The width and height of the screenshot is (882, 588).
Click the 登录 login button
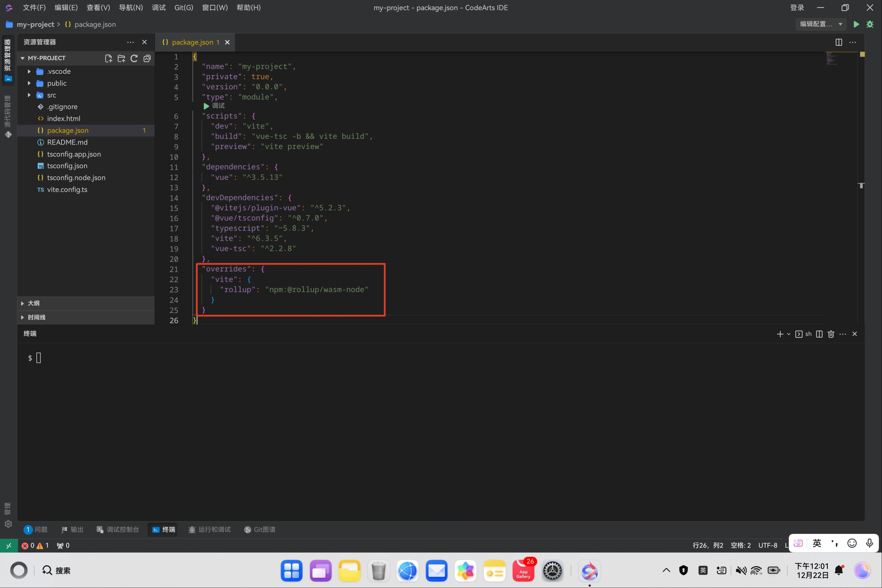(797, 8)
